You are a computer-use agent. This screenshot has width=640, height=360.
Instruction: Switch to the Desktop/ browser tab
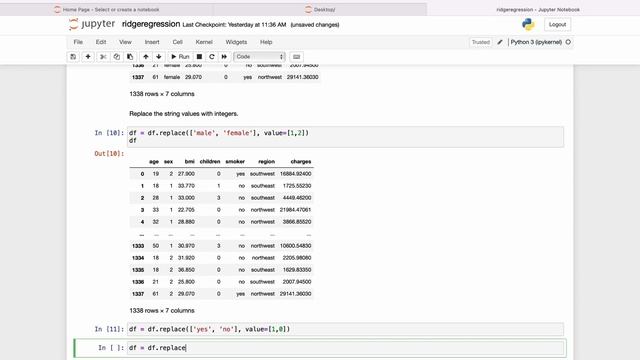click(320, 9)
